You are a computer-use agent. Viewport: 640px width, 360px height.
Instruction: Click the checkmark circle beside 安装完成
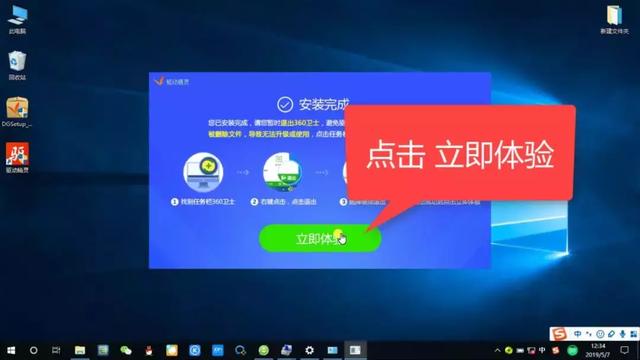(285, 105)
